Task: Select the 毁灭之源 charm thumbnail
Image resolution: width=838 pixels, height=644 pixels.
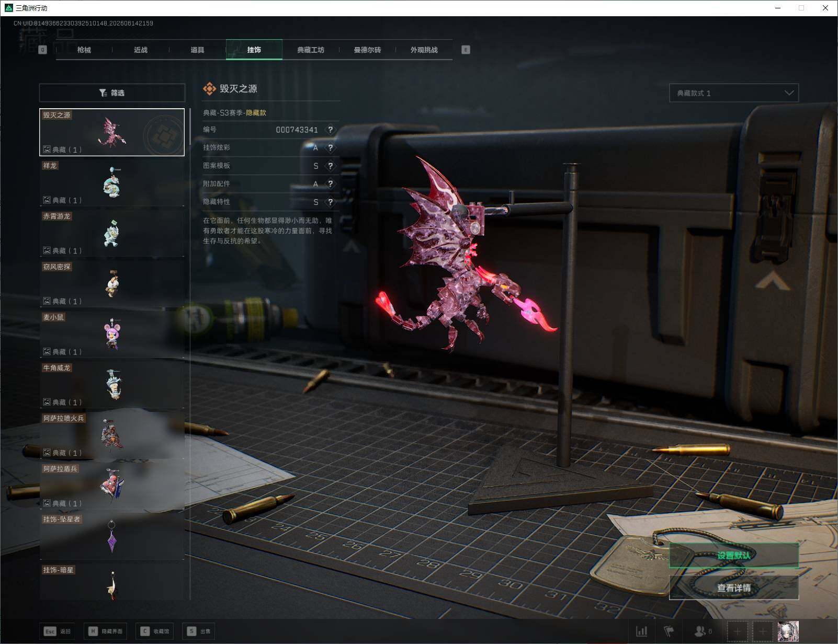Action: [x=112, y=132]
